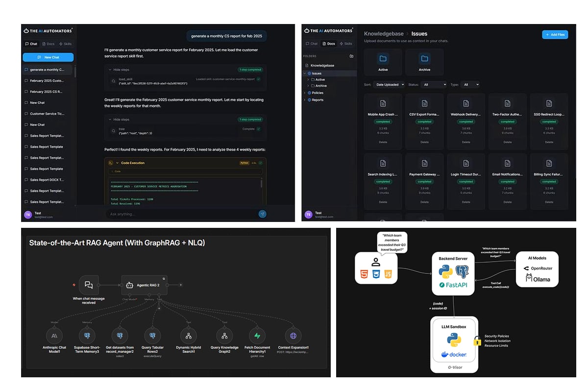588x392 pixels.
Task: Open the Archive folder tile in Issues
Action: 424,62
